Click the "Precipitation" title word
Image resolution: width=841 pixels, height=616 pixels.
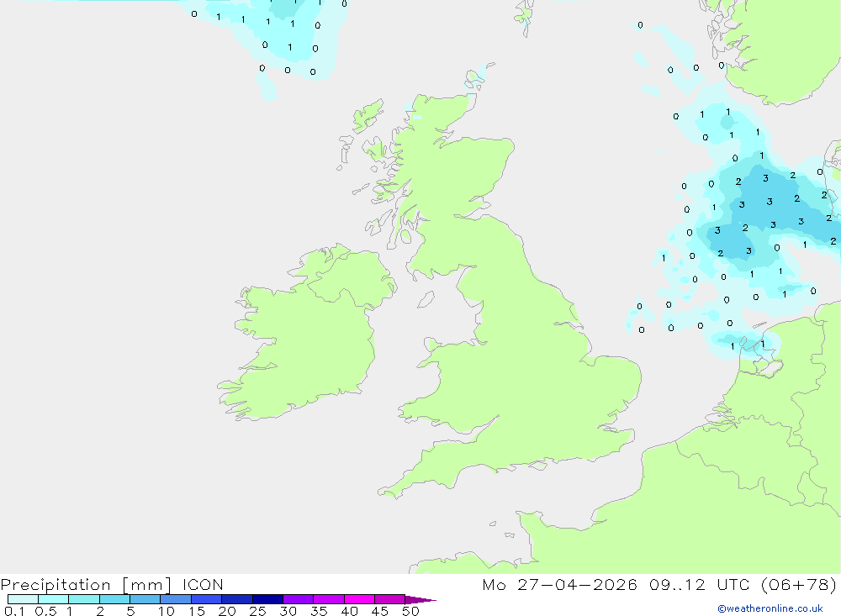56,585
